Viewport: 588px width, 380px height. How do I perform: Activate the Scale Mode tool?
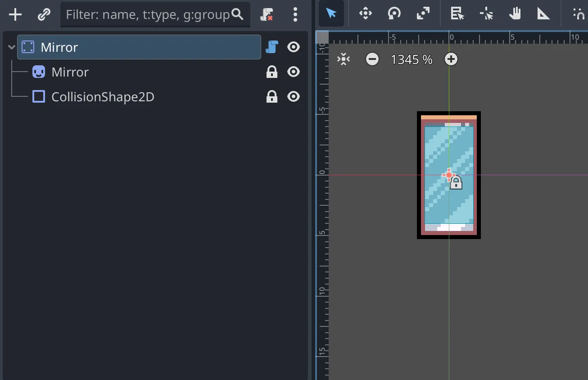click(423, 14)
